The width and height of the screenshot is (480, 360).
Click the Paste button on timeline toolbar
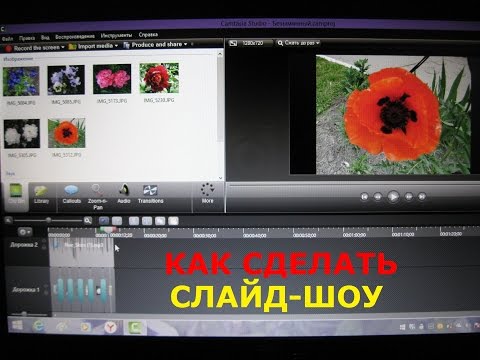tap(173, 221)
